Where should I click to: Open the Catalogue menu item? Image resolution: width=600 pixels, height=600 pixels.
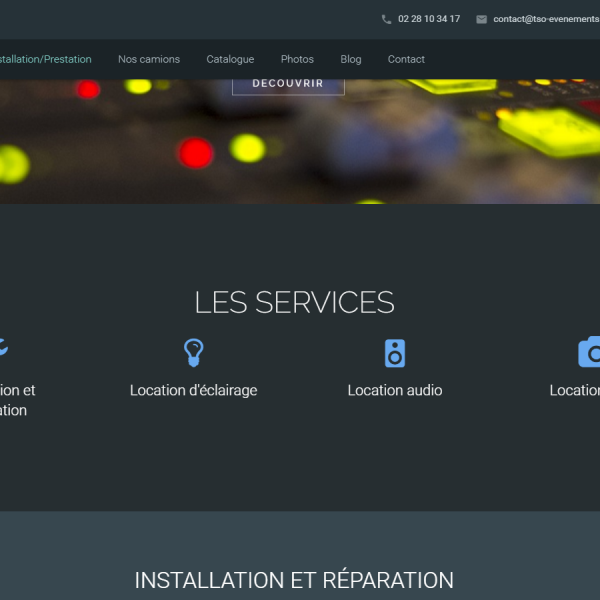230,59
